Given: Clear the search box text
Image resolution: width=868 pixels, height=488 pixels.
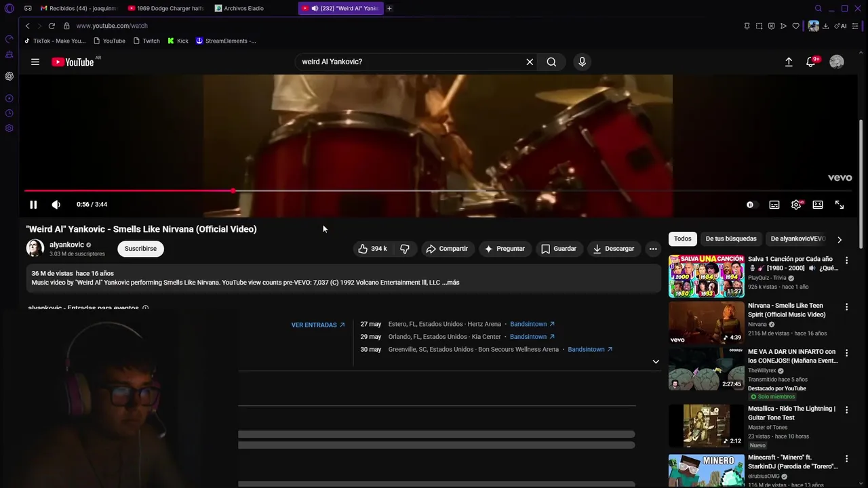Looking at the screenshot, I should pos(530,62).
